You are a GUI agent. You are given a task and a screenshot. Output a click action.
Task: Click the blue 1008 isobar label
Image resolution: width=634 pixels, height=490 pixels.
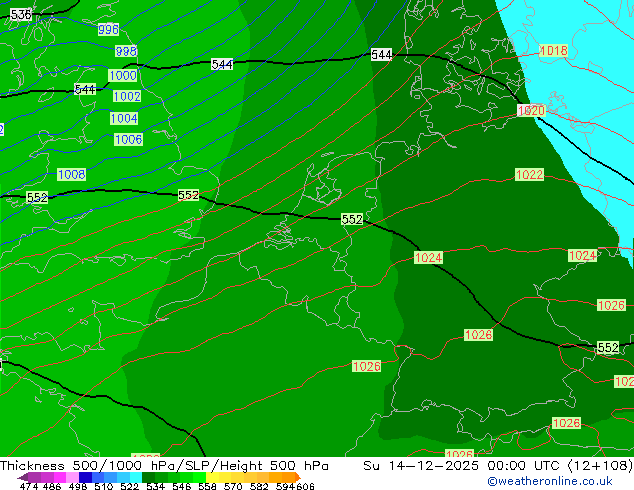click(x=72, y=175)
